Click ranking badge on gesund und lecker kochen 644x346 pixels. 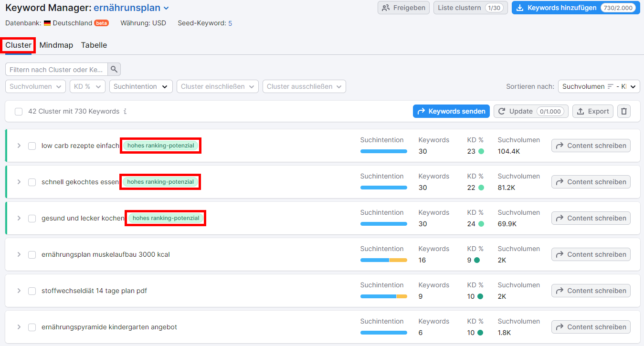(x=166, y=218)
